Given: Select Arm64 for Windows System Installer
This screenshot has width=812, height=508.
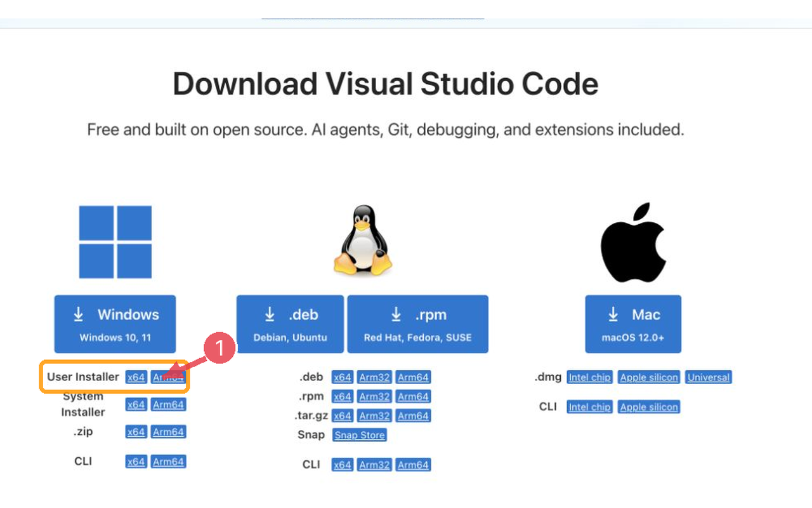Looking at the screenshot, I should (x=168, y=404).
